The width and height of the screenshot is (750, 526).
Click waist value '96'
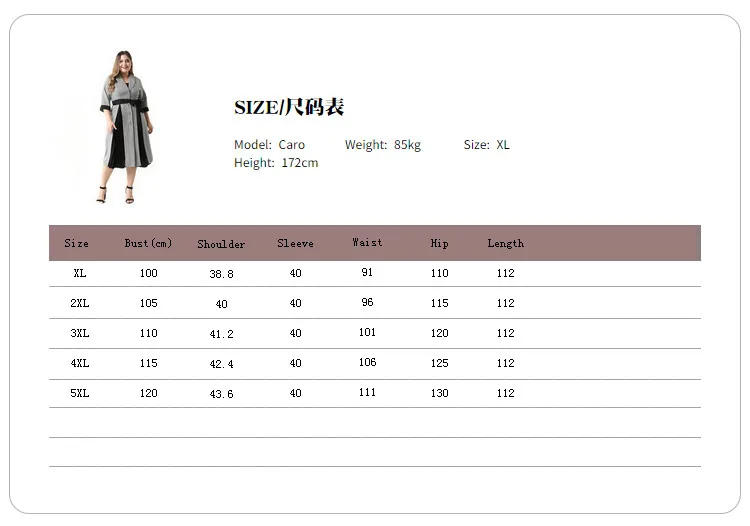click(x=367, y=303)
